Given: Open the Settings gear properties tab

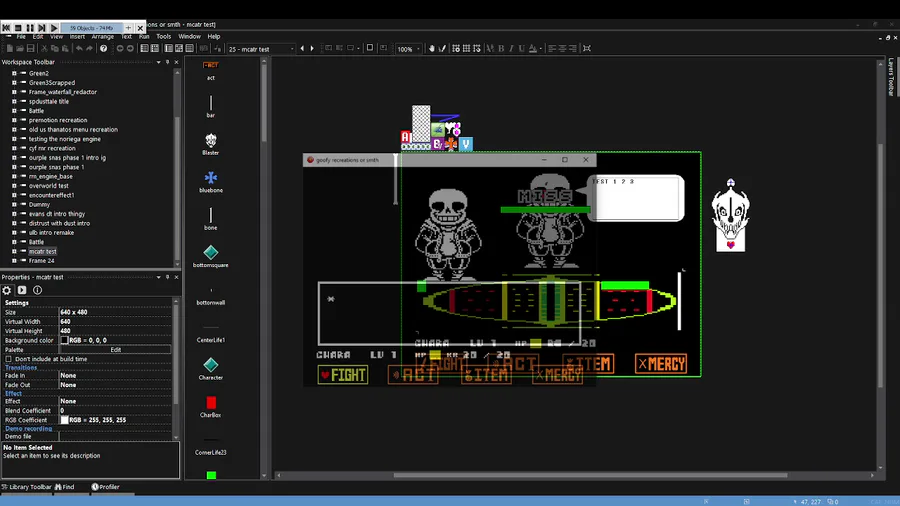Looking at the screenshot, I should pos(7,290).
